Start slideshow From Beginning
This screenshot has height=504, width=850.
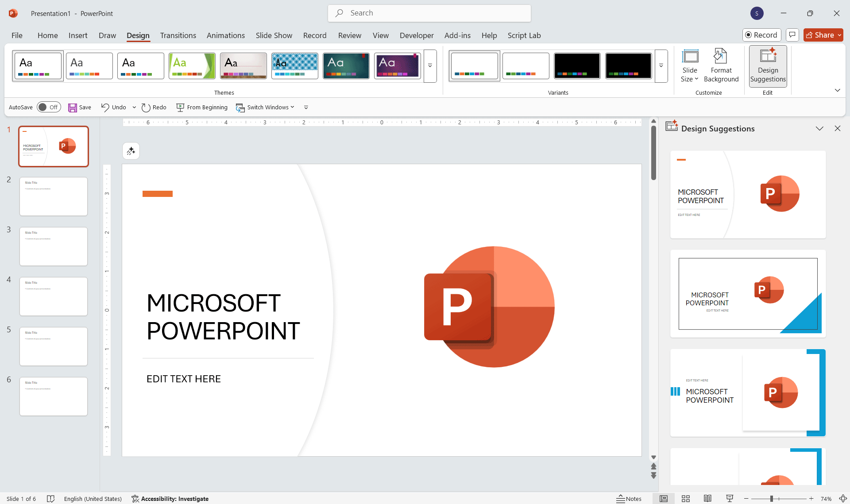click(202, 107)
